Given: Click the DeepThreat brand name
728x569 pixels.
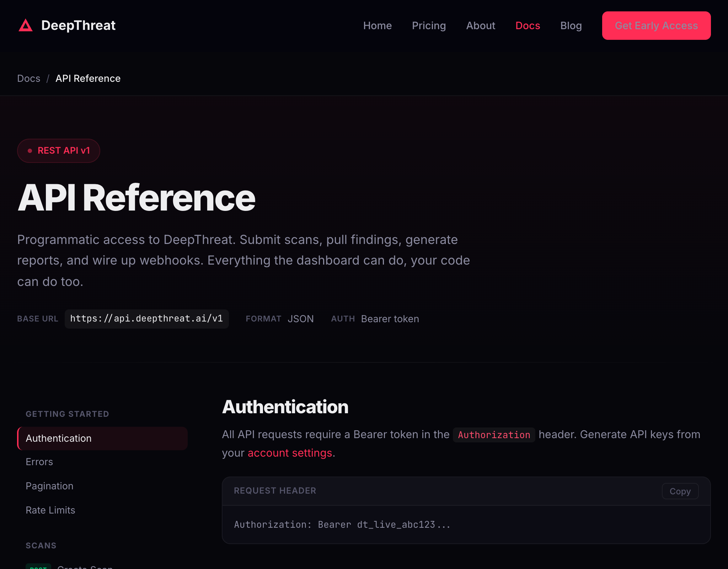Looking at the screenshot, I should 78,26.
